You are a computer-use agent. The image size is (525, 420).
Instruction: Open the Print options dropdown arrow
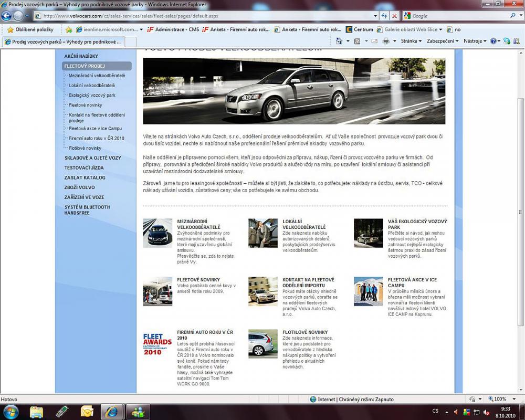[395, 41]
